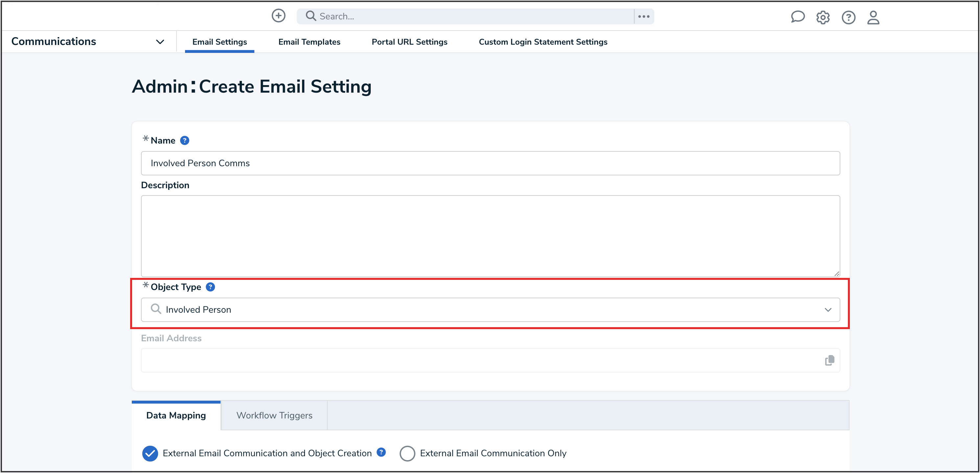Image resolution: width=980 pixels, height=473 pixels.
Task: Open the Object Type Involved Person dropdown
Action: tap(490, 309)
